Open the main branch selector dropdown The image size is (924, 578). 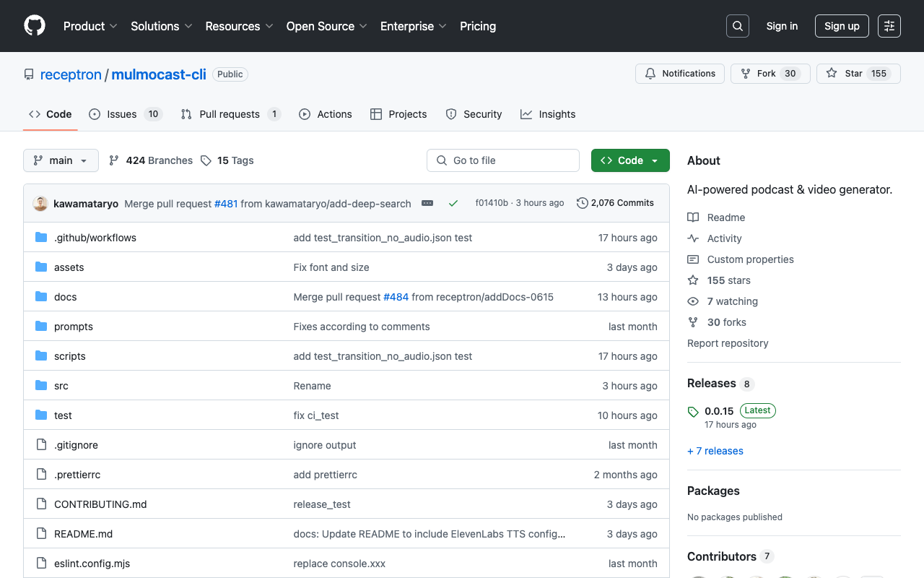61,160
